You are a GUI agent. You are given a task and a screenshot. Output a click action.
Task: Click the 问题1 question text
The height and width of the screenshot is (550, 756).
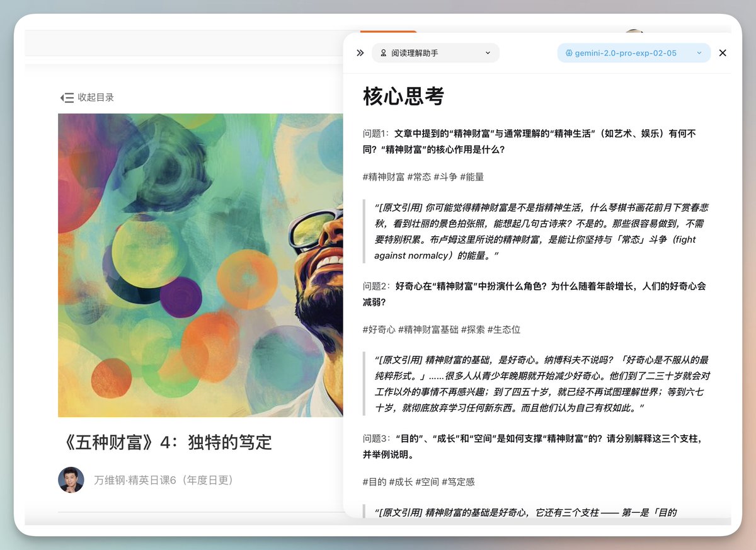[x=530, y=142]
